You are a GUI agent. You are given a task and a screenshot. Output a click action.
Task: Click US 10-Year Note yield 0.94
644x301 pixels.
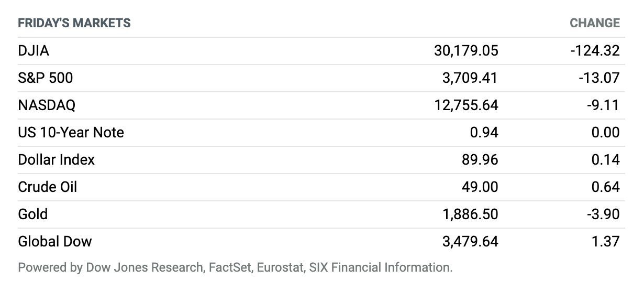point(484,133)
